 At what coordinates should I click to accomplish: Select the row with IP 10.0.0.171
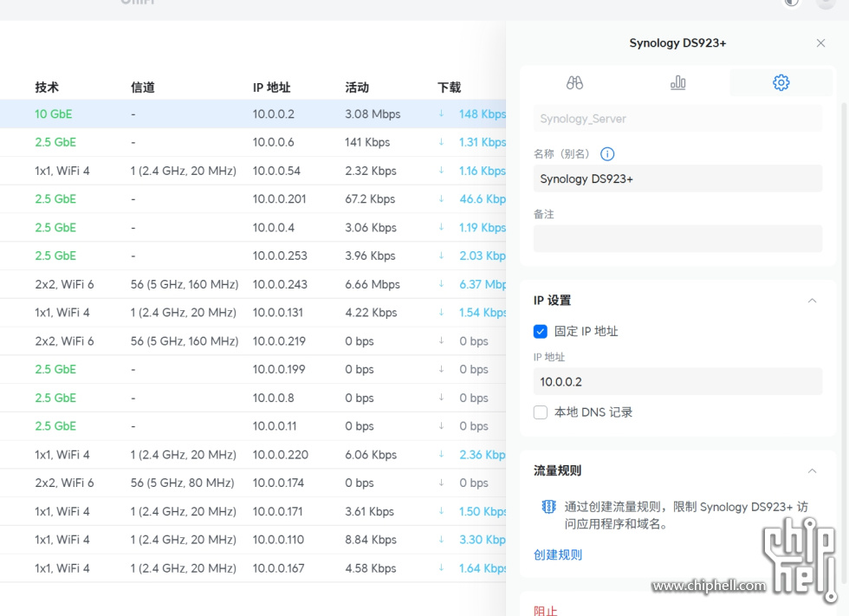253,511
